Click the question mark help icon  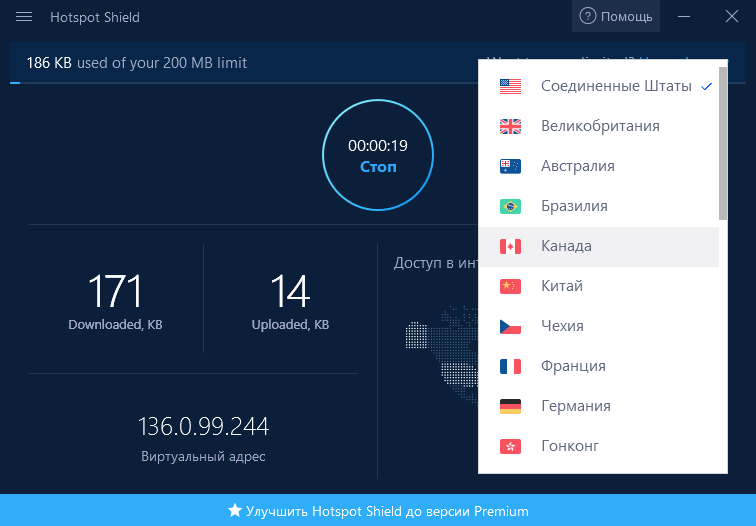[x=587, y=16]
